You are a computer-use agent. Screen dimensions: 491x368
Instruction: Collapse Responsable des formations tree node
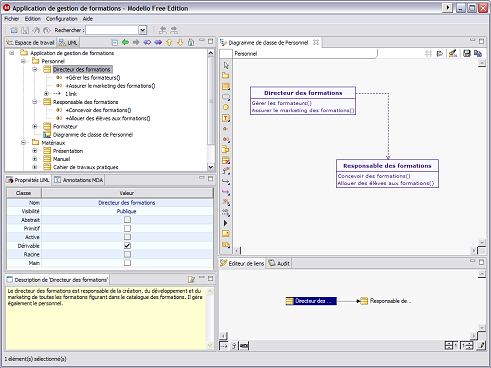(35, 102)
